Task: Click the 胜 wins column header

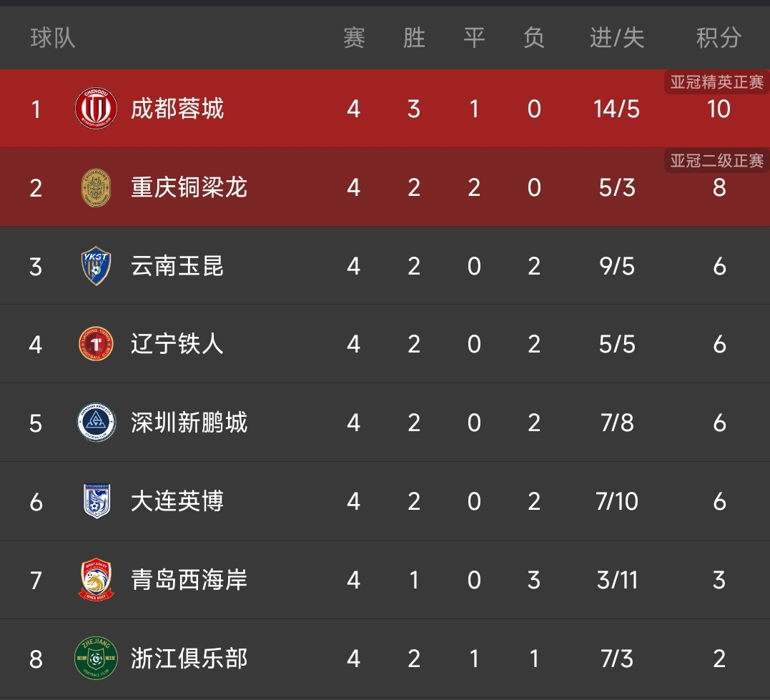Action: click(x=414, y=38)
